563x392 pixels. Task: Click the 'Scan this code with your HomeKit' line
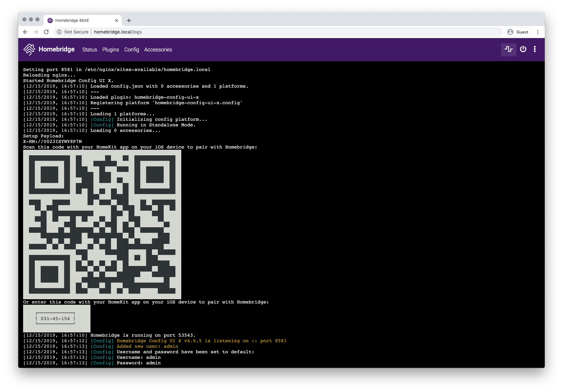(x=140, y=147)
